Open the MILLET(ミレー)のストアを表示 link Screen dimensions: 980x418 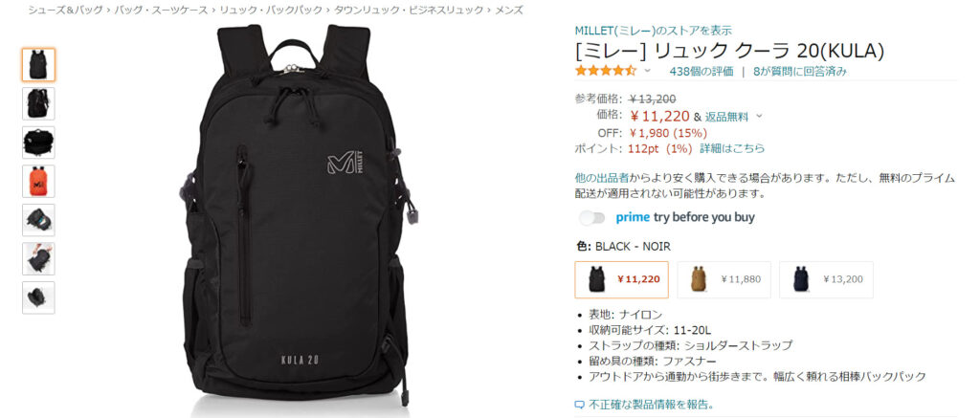653,30
